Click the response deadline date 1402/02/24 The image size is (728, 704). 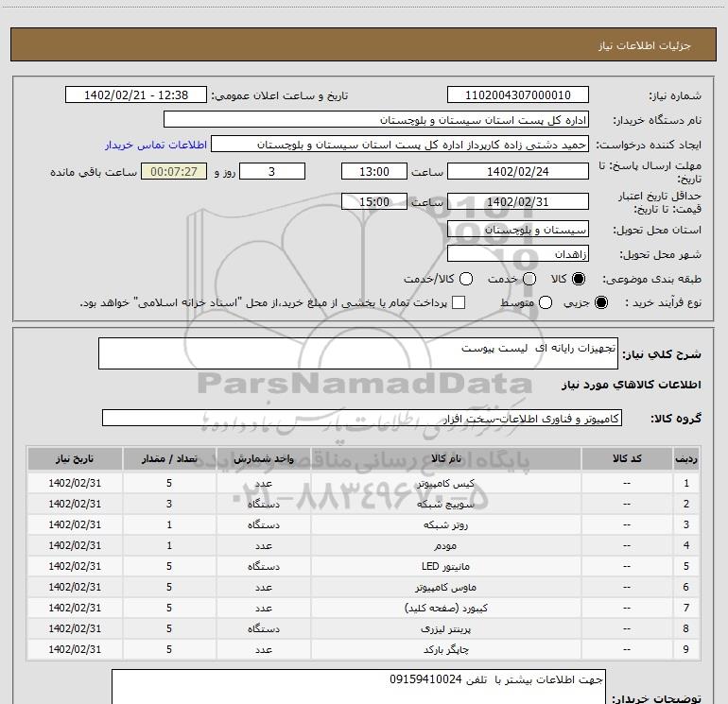518,171
